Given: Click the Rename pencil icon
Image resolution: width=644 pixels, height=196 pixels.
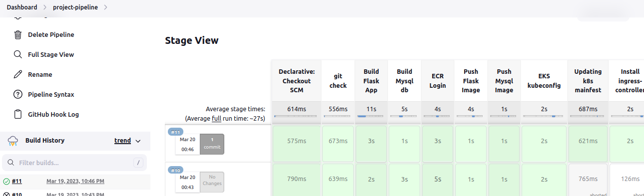Looking at the screenshot, I should click(18, 75).
